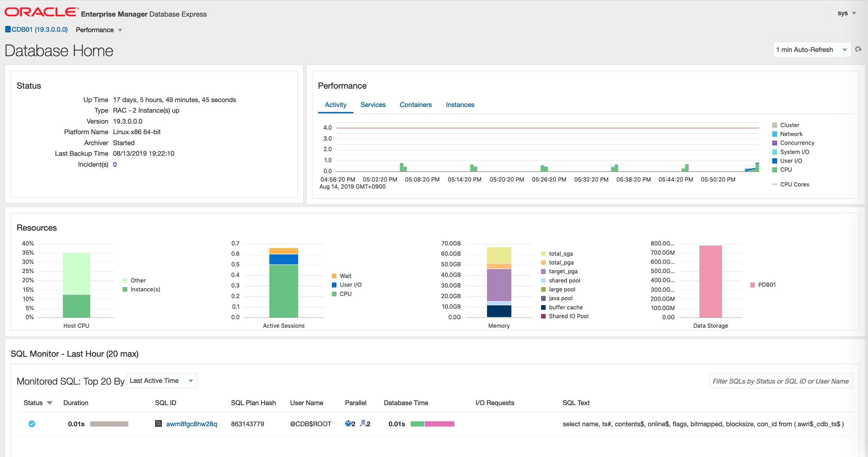
Task: Click the completed status checkmark icon
Action: click(32, 424)
